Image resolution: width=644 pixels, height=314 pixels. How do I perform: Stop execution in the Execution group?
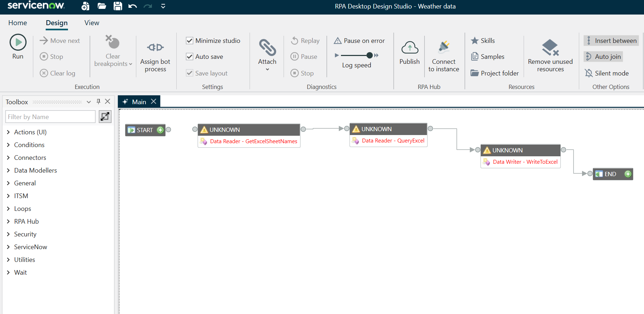[x=52, y=57]
